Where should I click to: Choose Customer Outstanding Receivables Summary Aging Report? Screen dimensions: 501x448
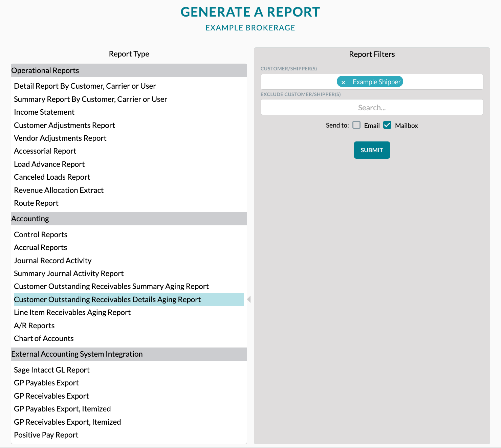click(111, 286)
